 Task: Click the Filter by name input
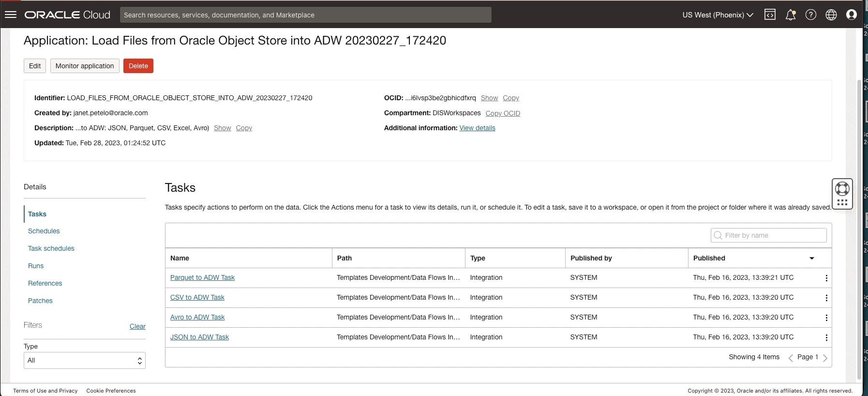point(769,235)
